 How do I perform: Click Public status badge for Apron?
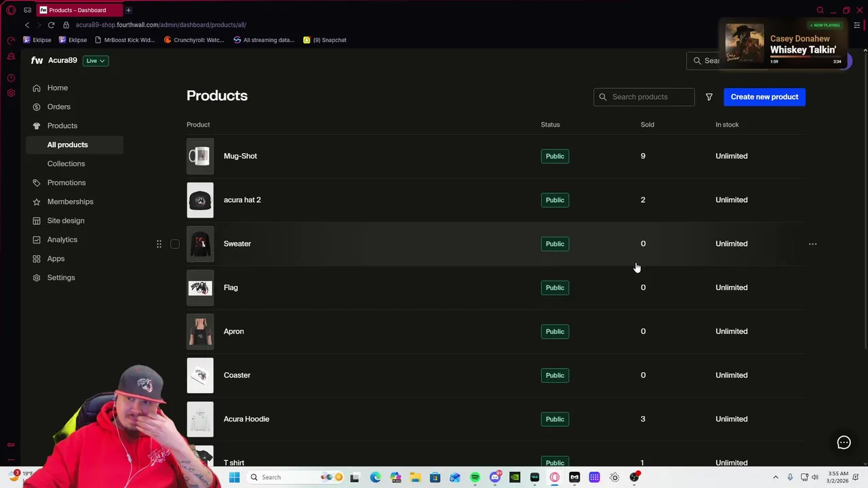[555, 331]
